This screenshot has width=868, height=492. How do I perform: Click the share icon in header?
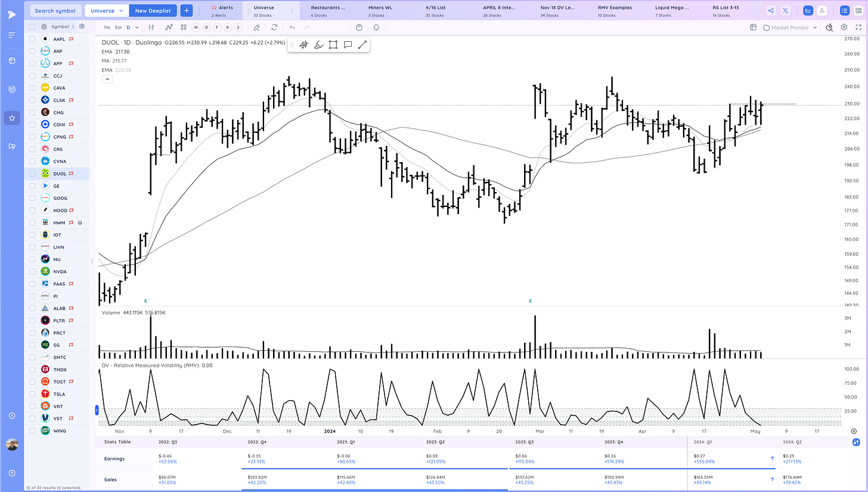[771, 10]
